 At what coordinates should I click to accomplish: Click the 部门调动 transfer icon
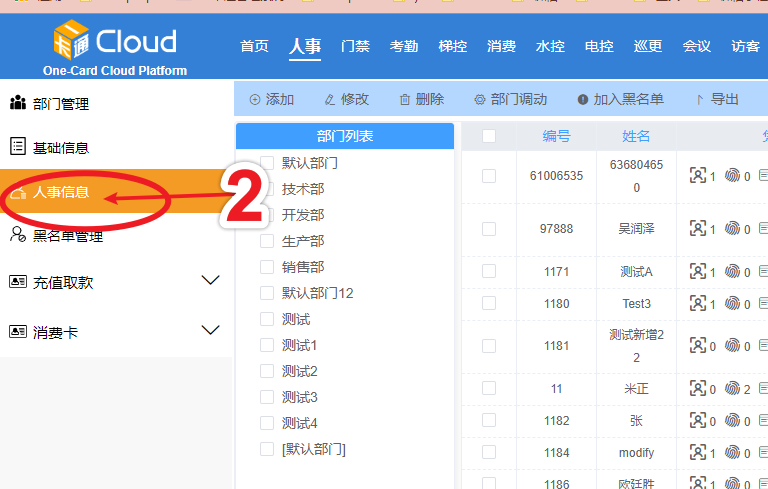(x=480, y=100)
